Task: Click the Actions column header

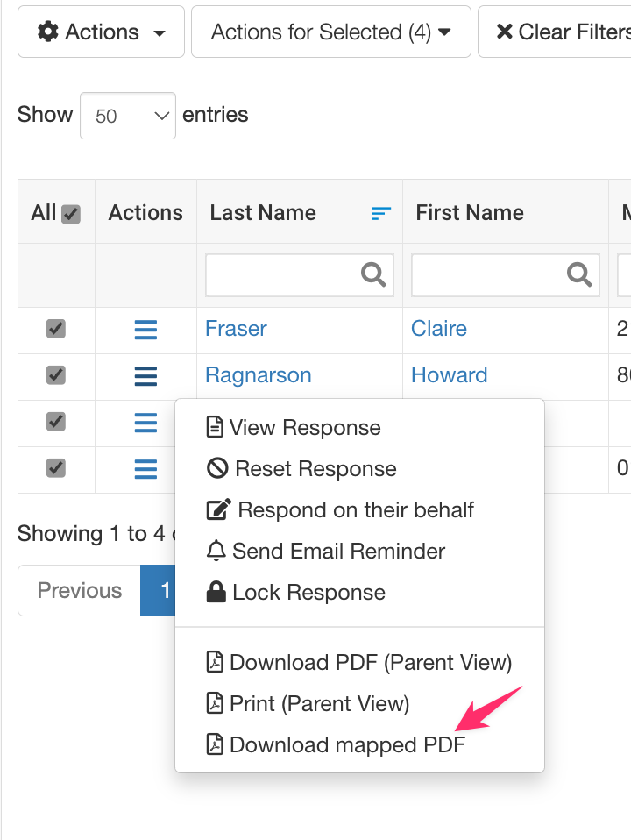Action: pyautogui.click(x=145, y=213)
